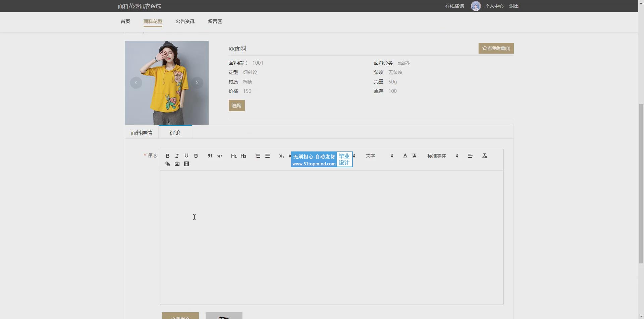This screenshot has width=644, height=319.
Task: Apply strikethrough to comment text
Action: point(196,156)
